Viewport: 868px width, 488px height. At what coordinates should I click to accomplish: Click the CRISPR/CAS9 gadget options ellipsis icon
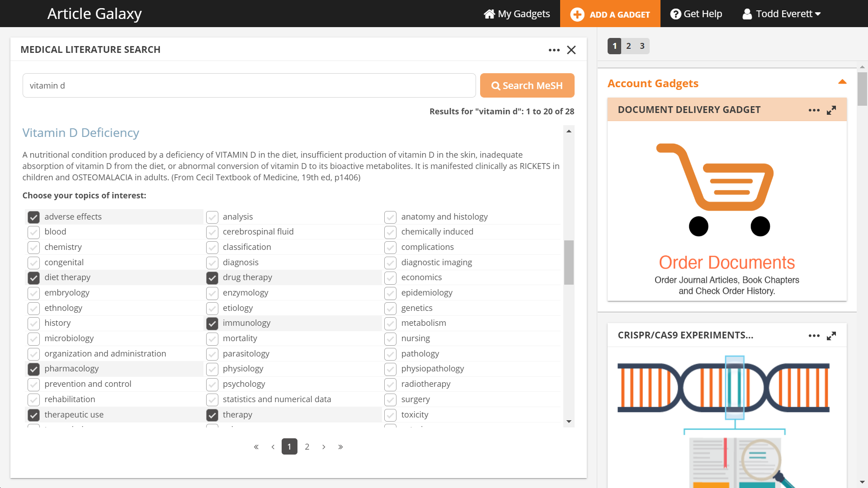814,335
